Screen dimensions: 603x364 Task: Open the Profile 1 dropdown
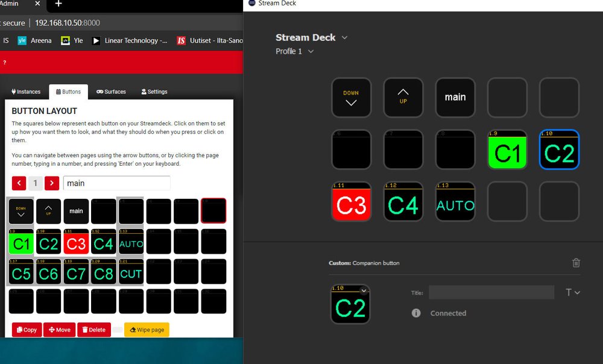click(x=311, y=51)
